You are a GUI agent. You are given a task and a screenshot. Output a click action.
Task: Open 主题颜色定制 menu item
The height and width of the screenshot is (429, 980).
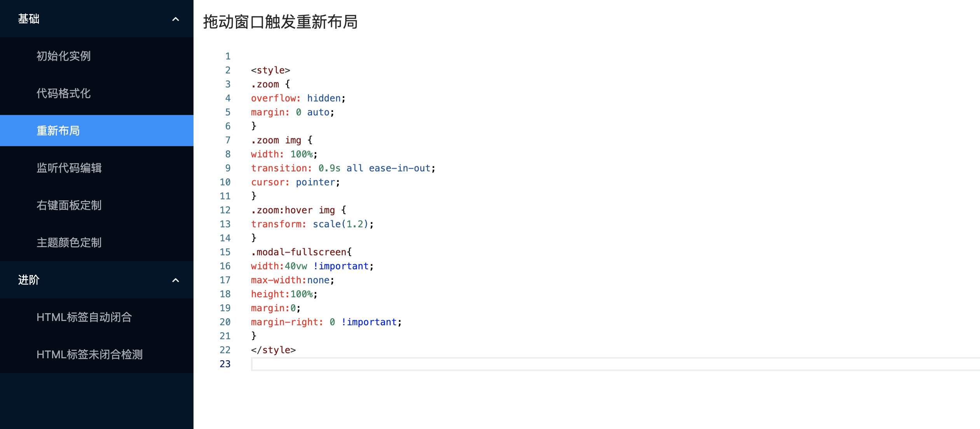click(x=69, y=242)
